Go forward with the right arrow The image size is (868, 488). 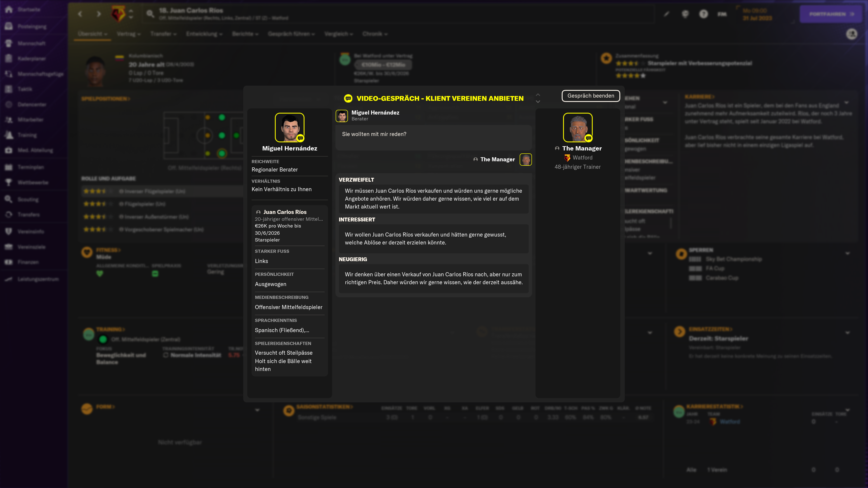click(x=98, y=14)
